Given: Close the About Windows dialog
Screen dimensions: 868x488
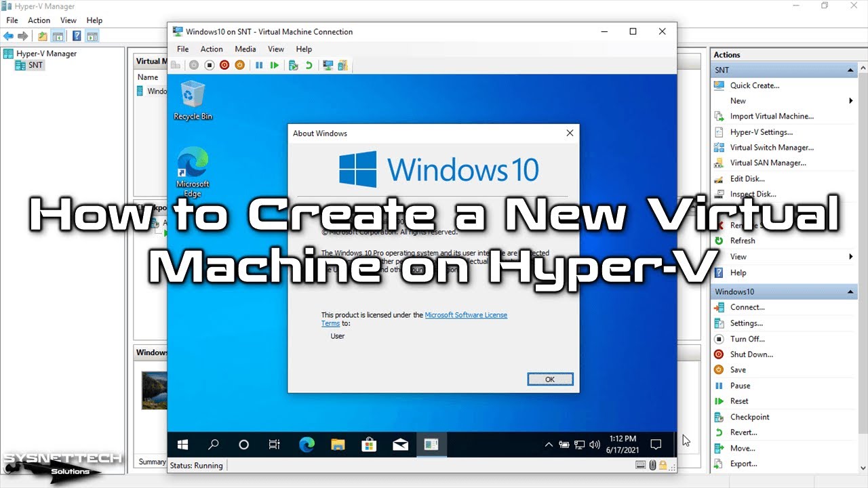Looking at the screenshot, I should pos(570,134).
